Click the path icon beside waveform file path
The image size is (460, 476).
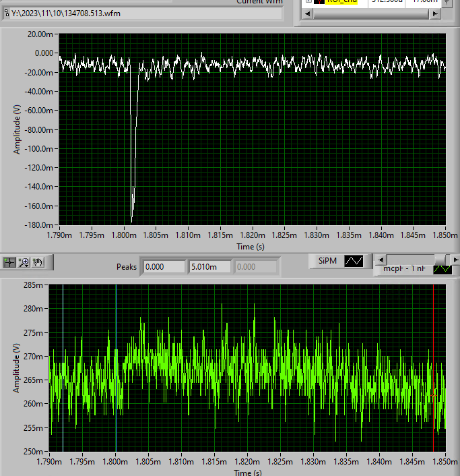[7, 13]
